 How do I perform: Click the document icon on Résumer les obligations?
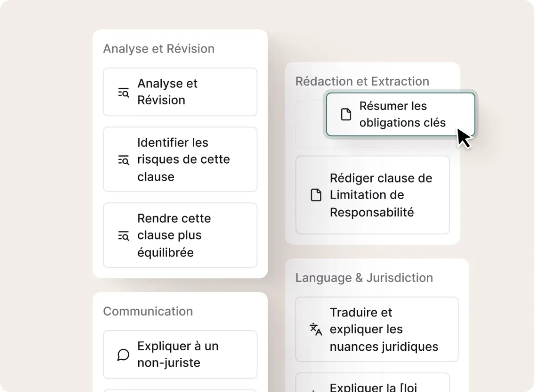click(x=346, y=114)
